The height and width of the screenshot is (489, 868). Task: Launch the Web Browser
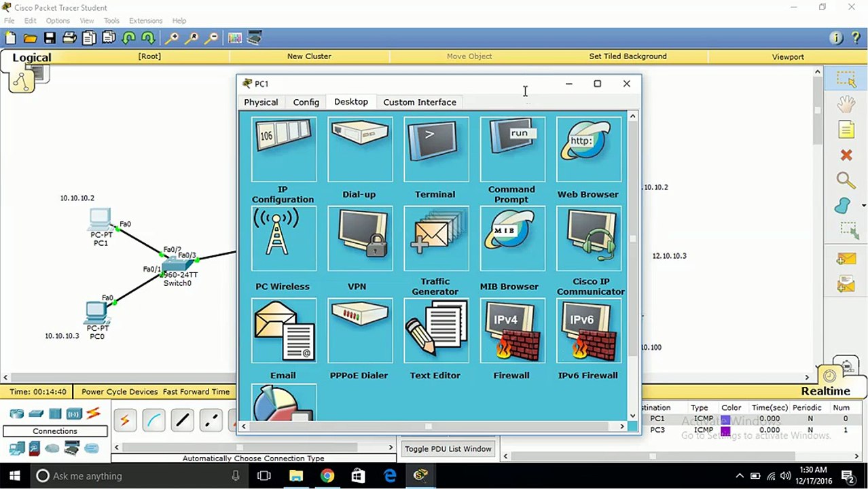(588, 149)
